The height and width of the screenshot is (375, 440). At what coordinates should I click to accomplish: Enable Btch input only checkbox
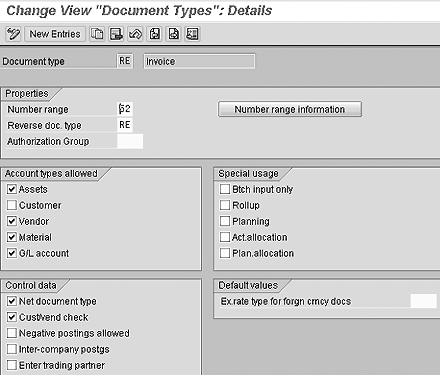click(x=225, y=189)
